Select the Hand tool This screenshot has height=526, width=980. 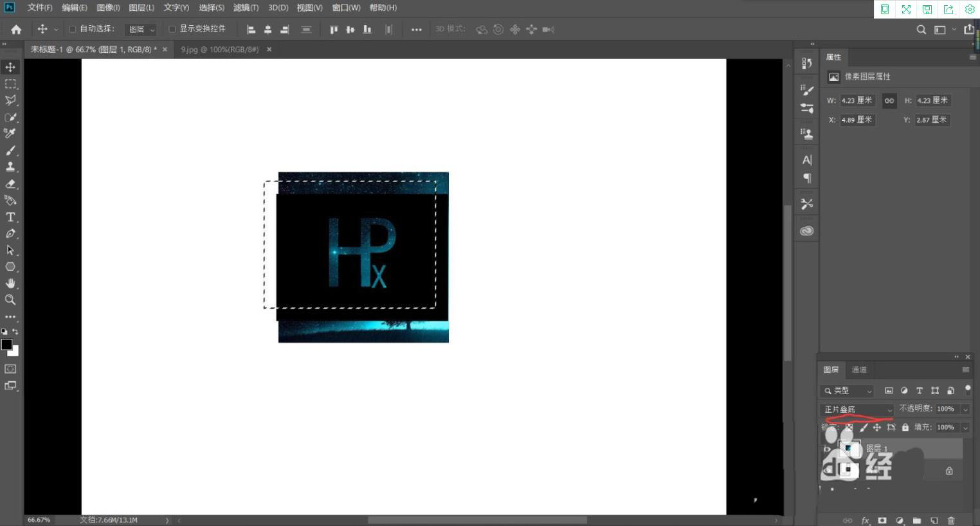tap(10, 284)
